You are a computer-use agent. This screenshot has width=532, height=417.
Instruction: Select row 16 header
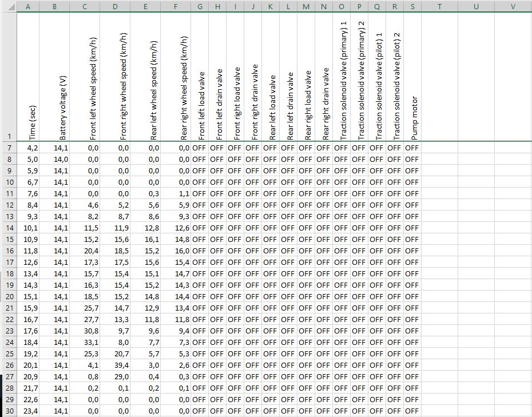click(x=10, y=251)
